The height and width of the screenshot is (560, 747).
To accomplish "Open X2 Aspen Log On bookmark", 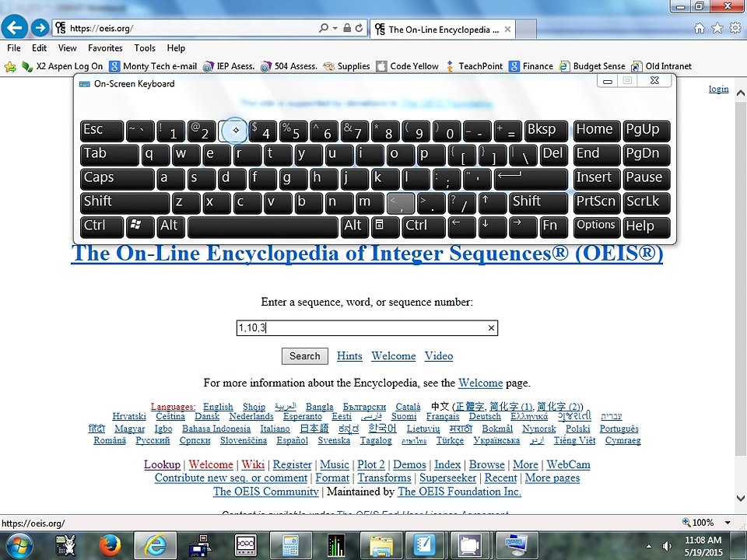I will point(62,67).
